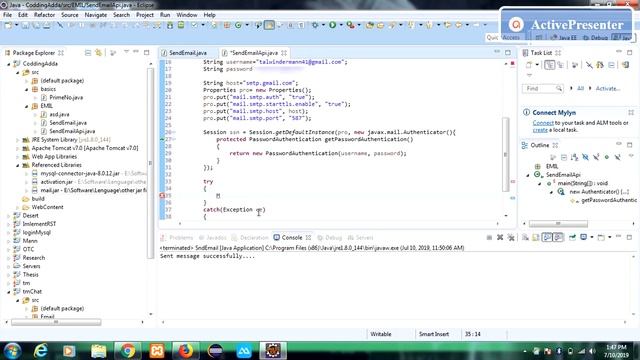Click the Run green play button

[332, 25]
